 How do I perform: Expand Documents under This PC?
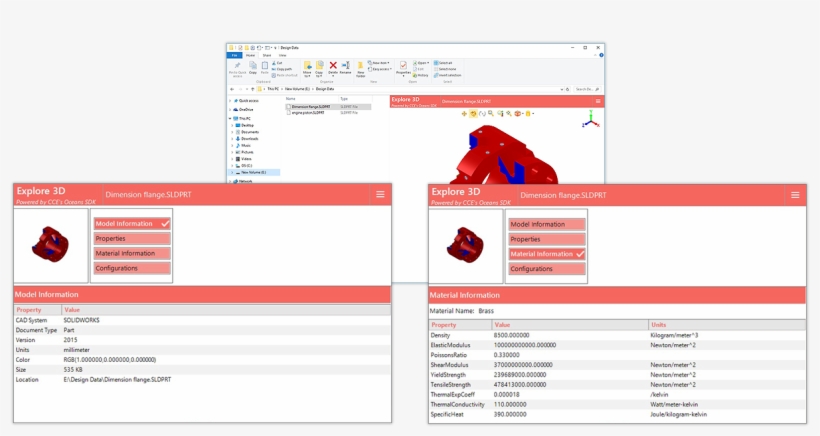pyautogui.click(x=232, y=132)
